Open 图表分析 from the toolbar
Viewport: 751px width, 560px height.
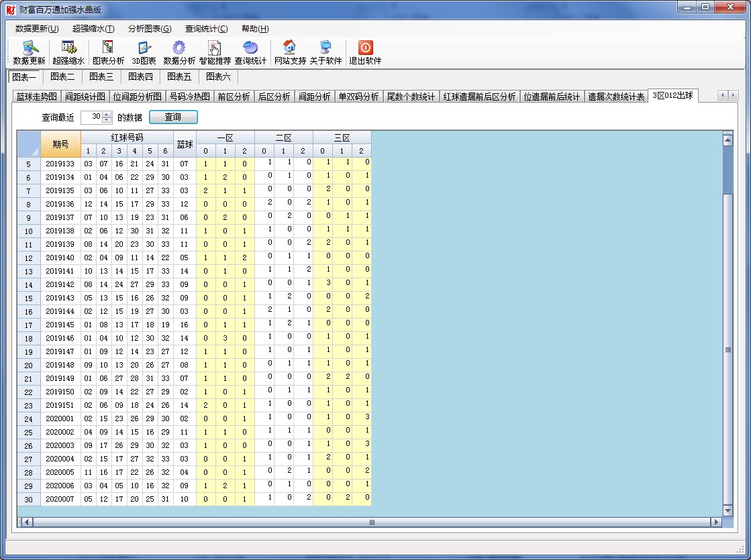point(108,48)
